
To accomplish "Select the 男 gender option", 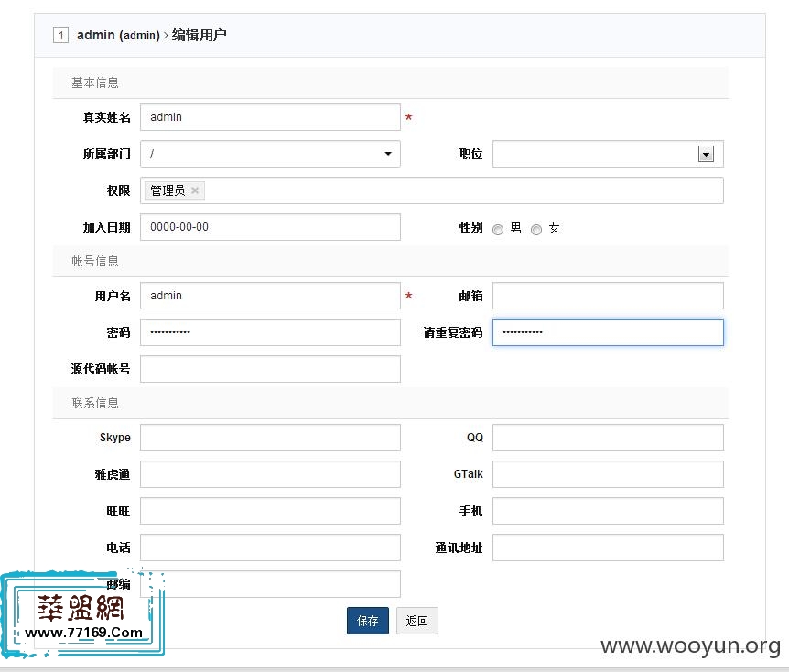I will tap(497, 229).
